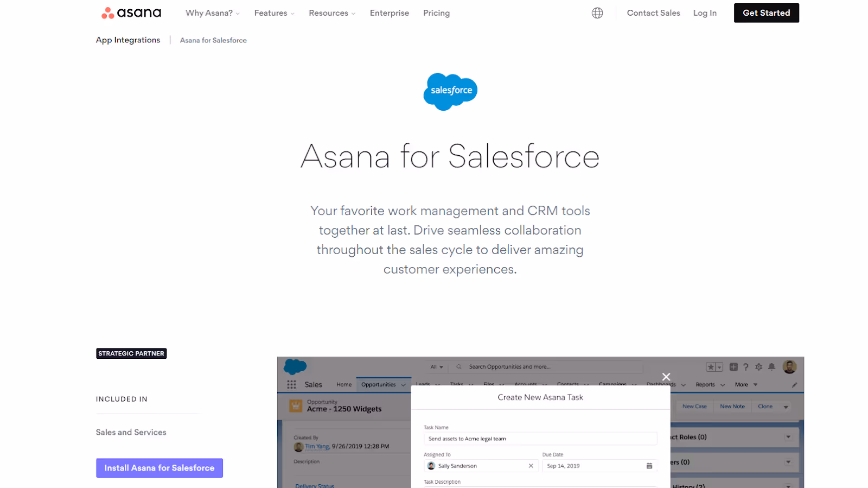
Task: Click the Log In link
Action: click(x=705, y=13)
